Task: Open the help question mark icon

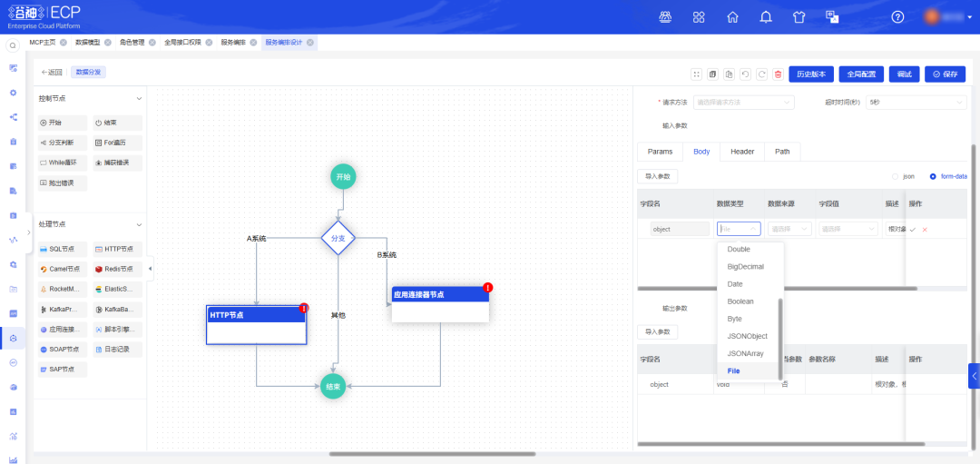Action: tap(897, 16)
